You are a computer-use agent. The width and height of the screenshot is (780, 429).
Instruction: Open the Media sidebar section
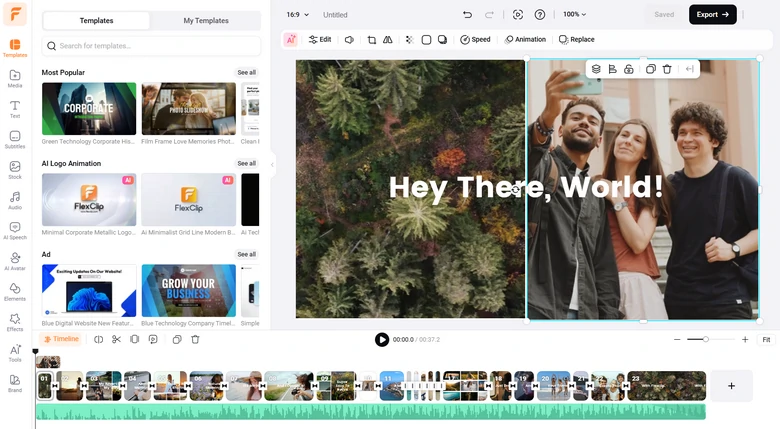[x=15, y=79]
